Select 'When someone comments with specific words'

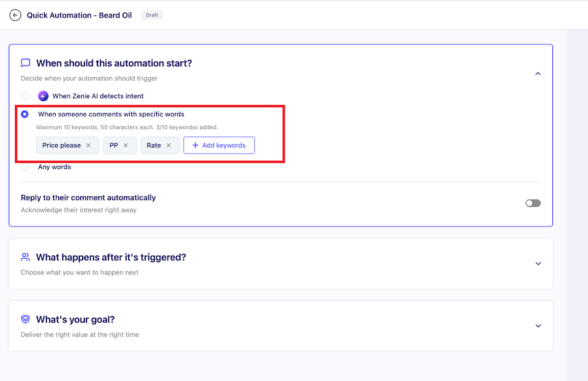[25, 114]
